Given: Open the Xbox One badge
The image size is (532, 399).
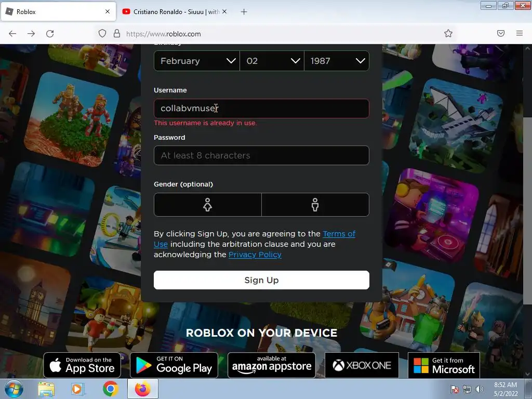Looking at the screenshot, I should (x=362, y=365).
